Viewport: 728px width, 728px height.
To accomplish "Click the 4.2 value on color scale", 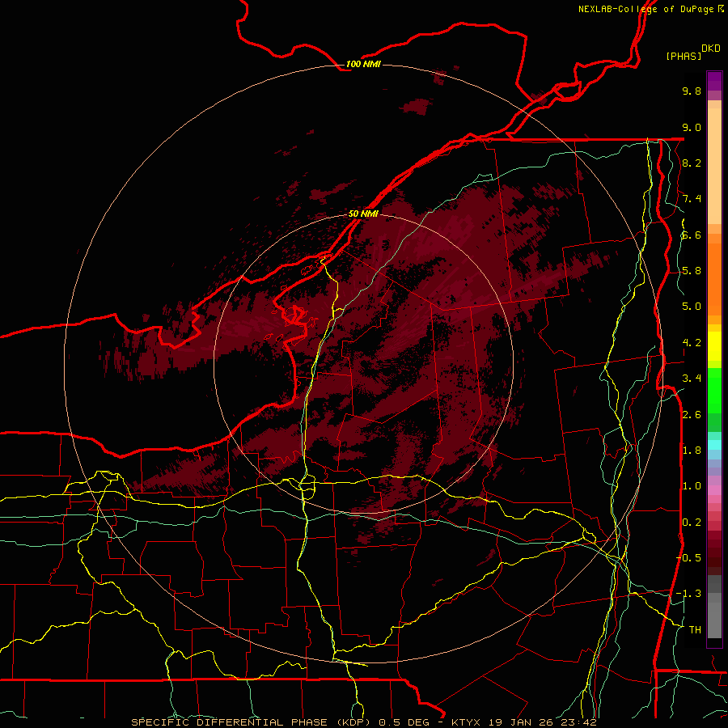I will [692, 343].
